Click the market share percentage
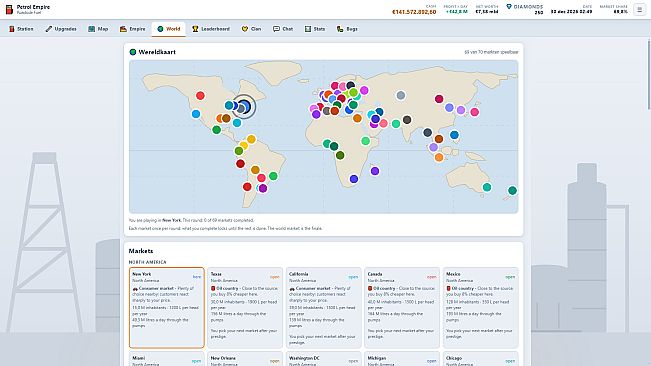The width and height of the screenshot is (651, 366). (621, 12)
